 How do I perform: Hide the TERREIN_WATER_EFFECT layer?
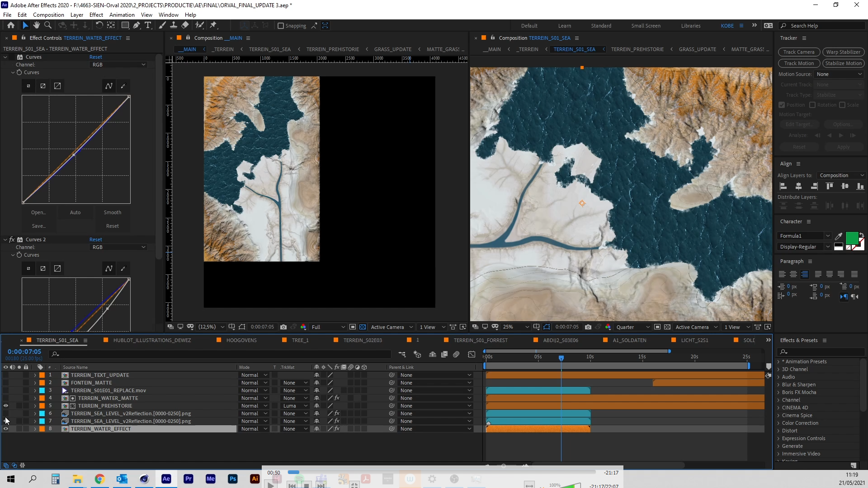tap(5, 429)
